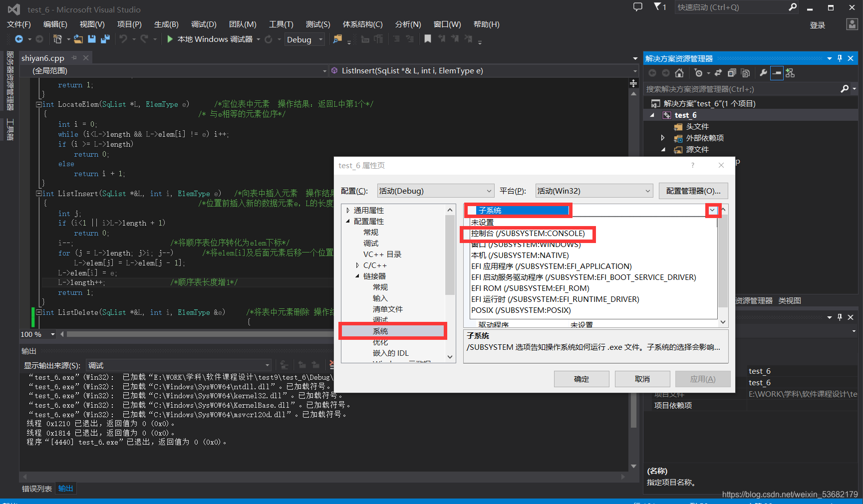Collapse the 链接器 node in property tree
863x504 pixels.
click(357, 276)
